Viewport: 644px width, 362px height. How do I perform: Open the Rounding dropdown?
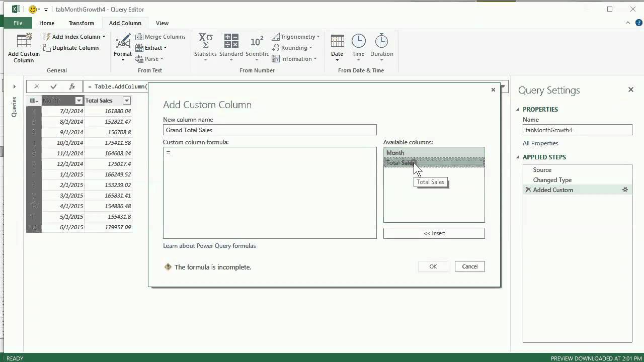point(292,48)
